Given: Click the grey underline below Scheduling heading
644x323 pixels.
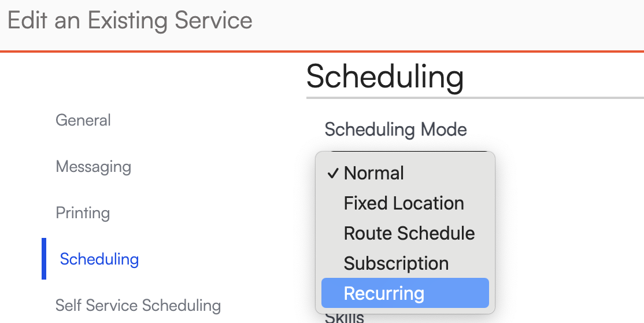Looking at the screenshot, I should [x=474, y=97].
